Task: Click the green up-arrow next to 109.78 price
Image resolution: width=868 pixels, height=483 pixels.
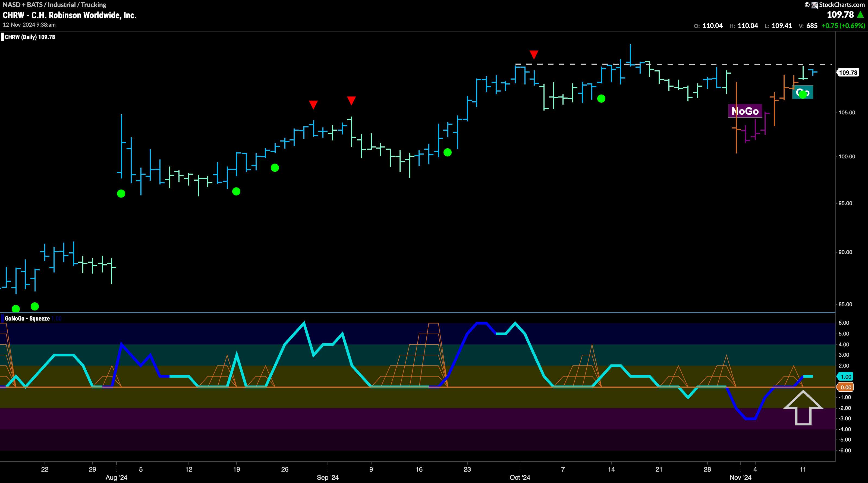Action: click(x=860, y=14)
